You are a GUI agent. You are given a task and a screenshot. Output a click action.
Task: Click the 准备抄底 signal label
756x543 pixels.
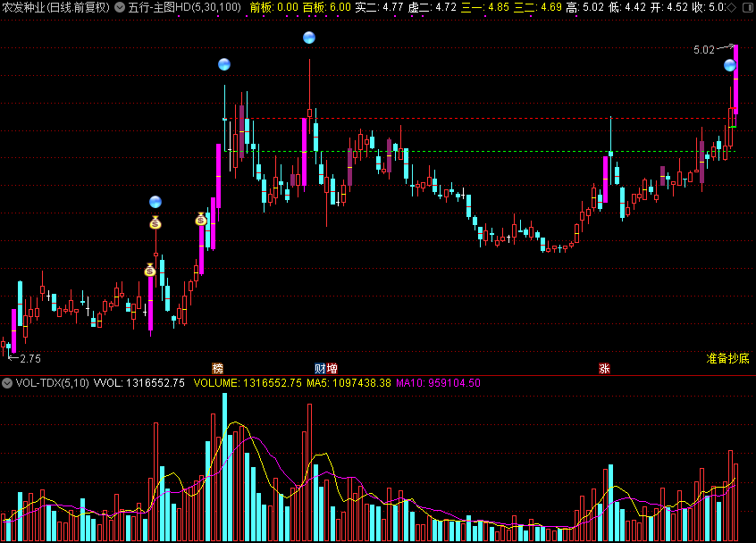pyautogui.click(x=727, y=358)
